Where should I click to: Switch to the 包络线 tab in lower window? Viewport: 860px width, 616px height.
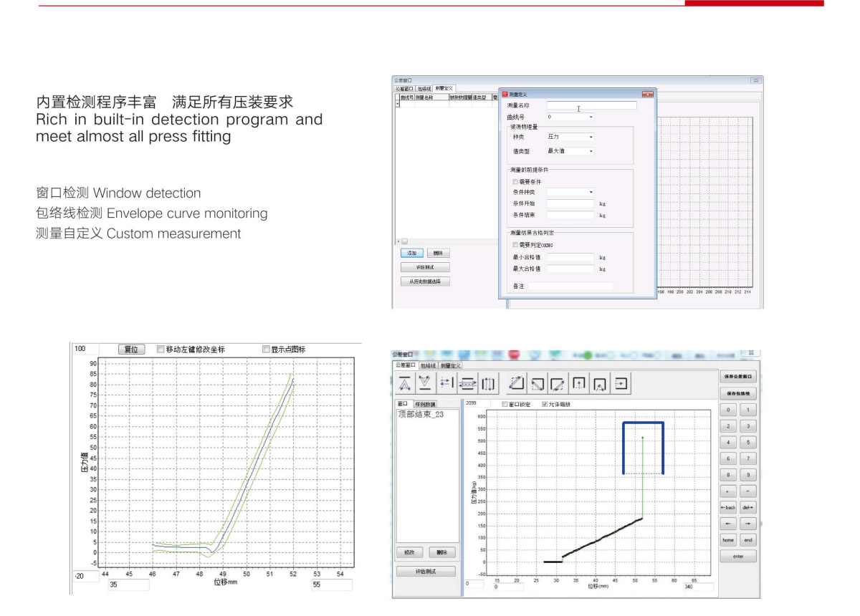tap(427, 365)
